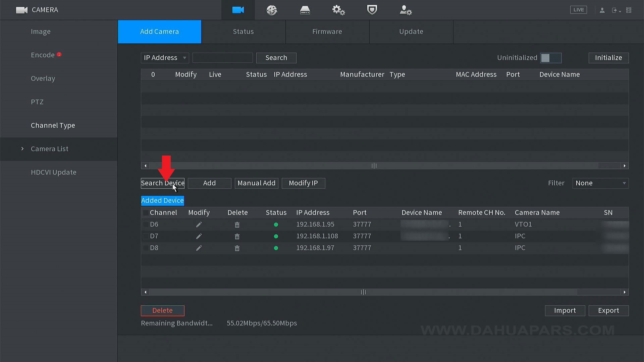This screenshot has height=362, width=644.
Task: Toggle the Uninitialized switch
Action: [551, 58]
